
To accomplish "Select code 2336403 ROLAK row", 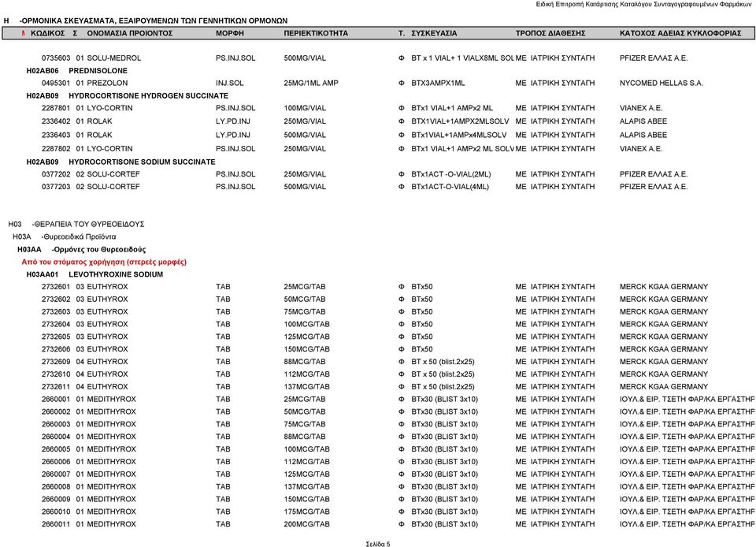I will tap(354, 135).
